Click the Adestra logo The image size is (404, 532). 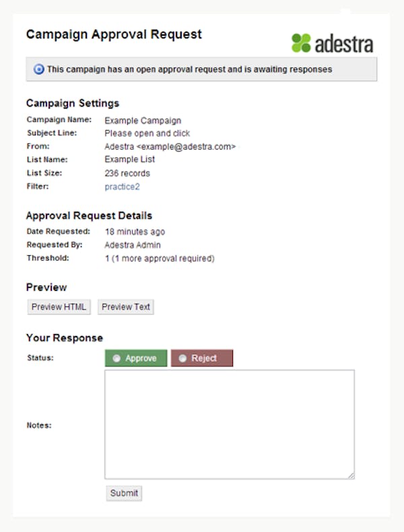pyautogui.click(x=332, y=43)
